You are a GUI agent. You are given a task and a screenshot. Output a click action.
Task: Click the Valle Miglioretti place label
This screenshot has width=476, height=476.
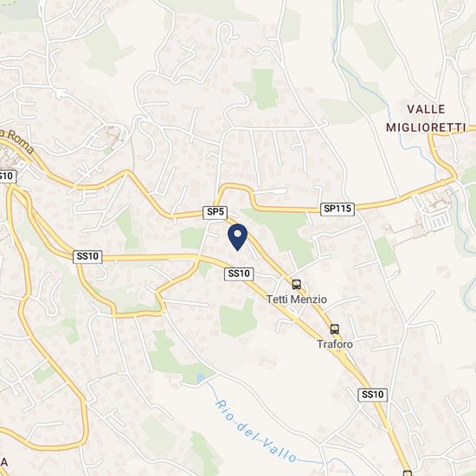coord(426,119)
